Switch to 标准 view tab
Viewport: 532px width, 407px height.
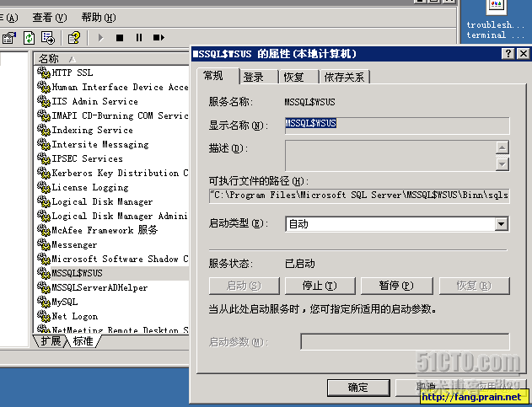coord(83,341)
